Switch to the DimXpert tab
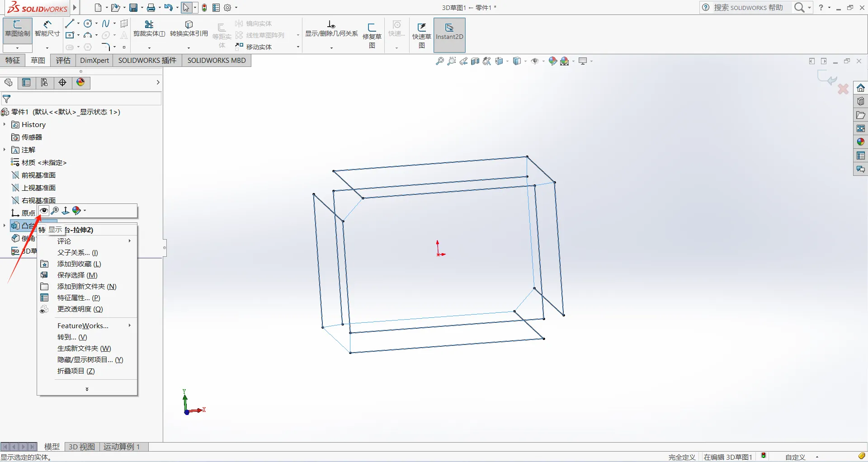 pos(94,61)
